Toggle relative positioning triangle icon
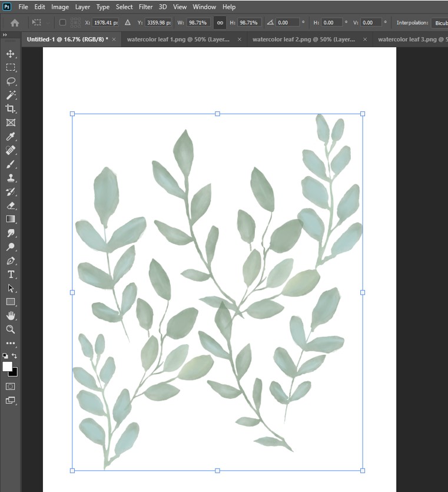 click(128, 23)
